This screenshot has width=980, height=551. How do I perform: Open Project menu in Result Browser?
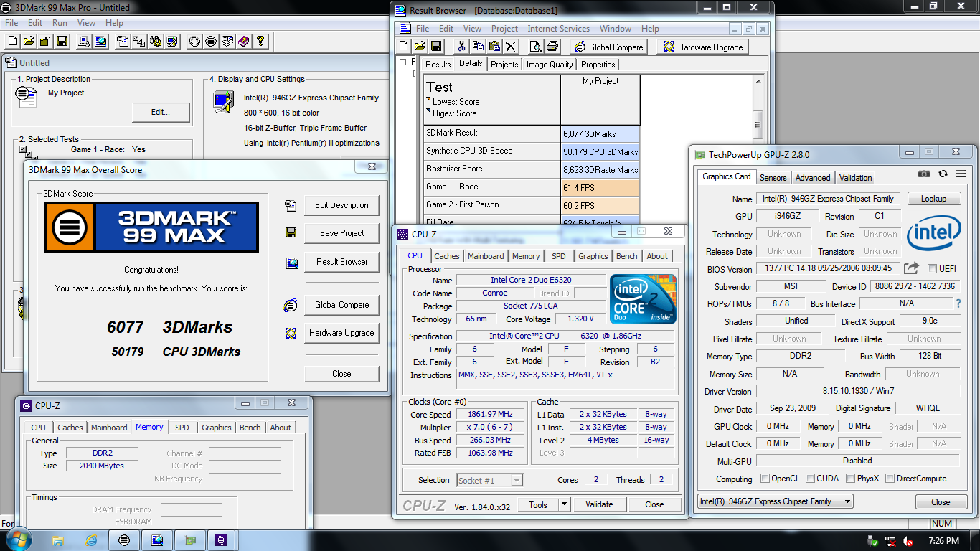(504, 29)
